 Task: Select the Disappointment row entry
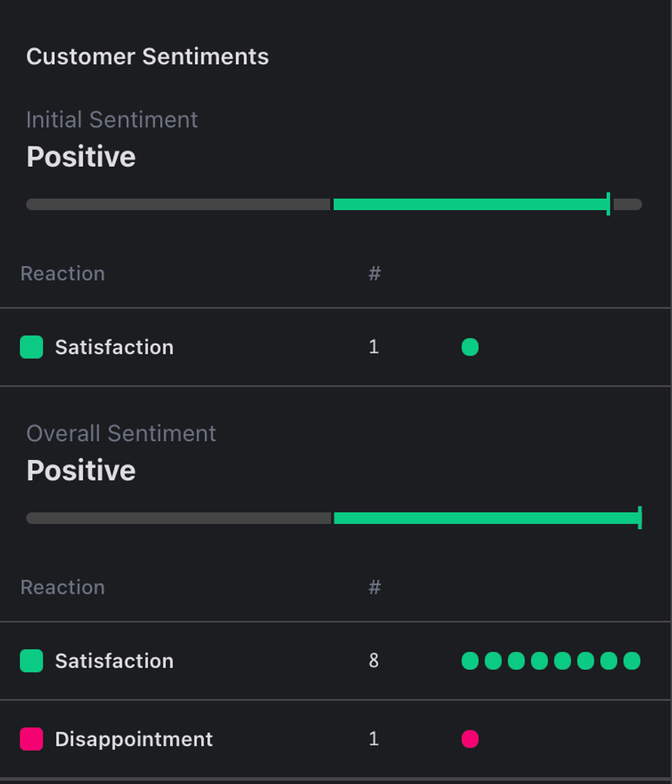coord(135,739)
